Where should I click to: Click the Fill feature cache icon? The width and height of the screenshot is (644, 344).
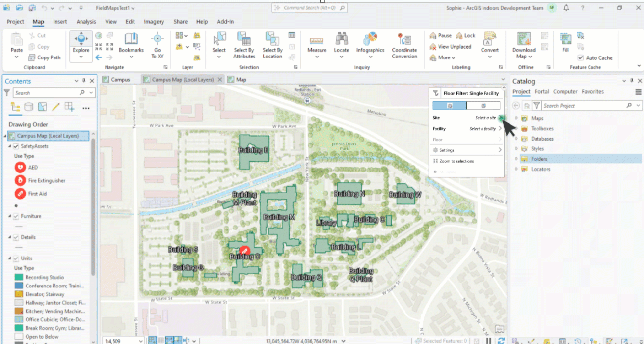point(565,39)
